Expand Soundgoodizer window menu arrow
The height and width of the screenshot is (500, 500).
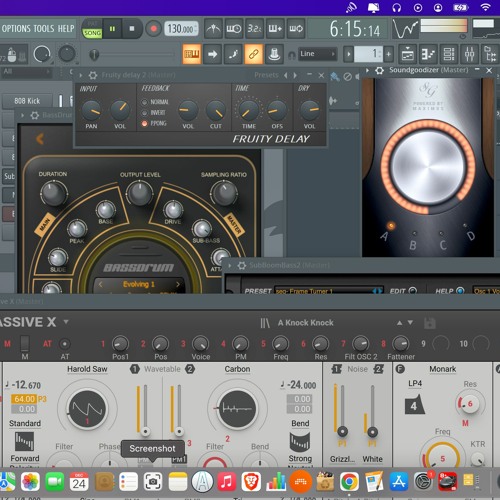coord(367,70)
